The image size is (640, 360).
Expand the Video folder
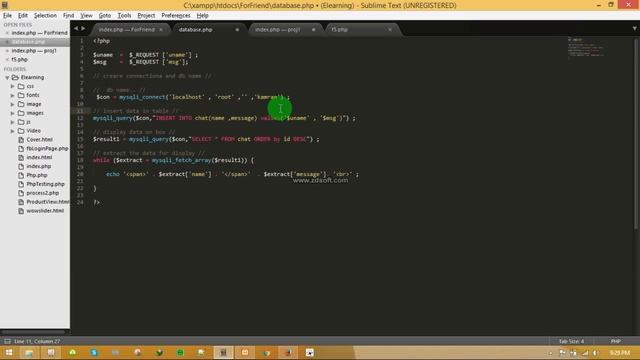click(13, 131)
